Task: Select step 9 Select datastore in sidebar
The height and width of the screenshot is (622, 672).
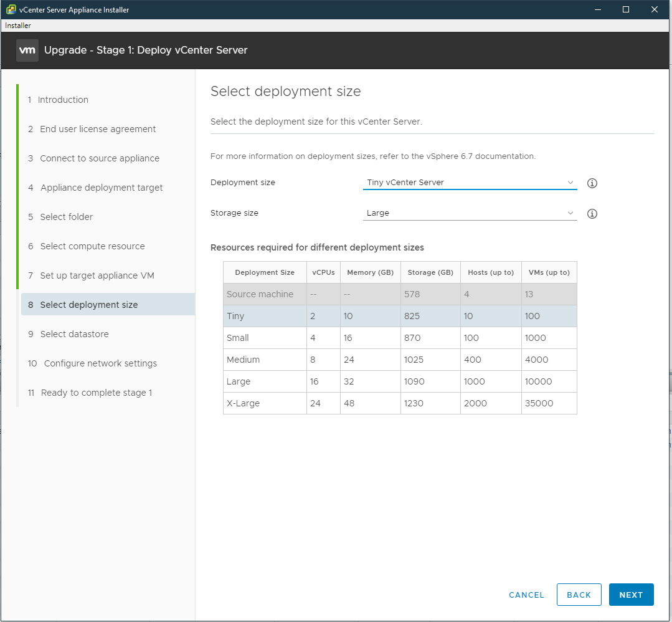Action: (75, 333)
